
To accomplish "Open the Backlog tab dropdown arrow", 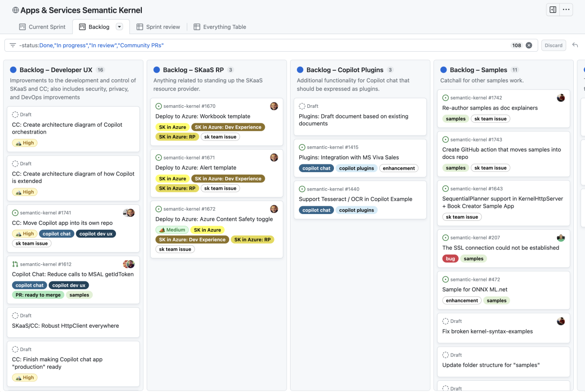I will tap(119, 27).
